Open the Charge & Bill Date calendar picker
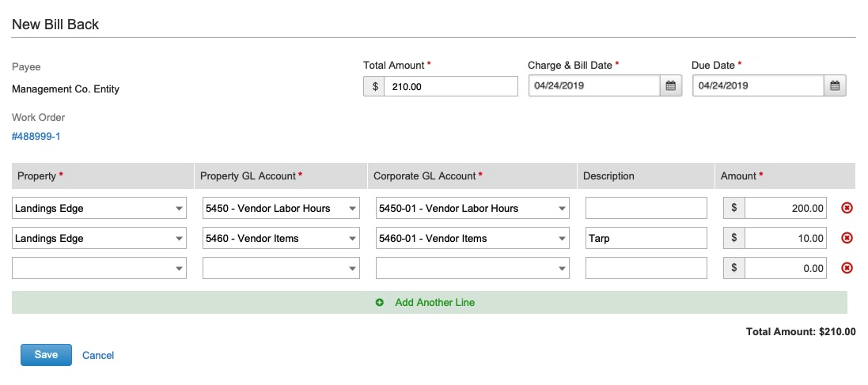The image size is (868, 385). (670, 86)
